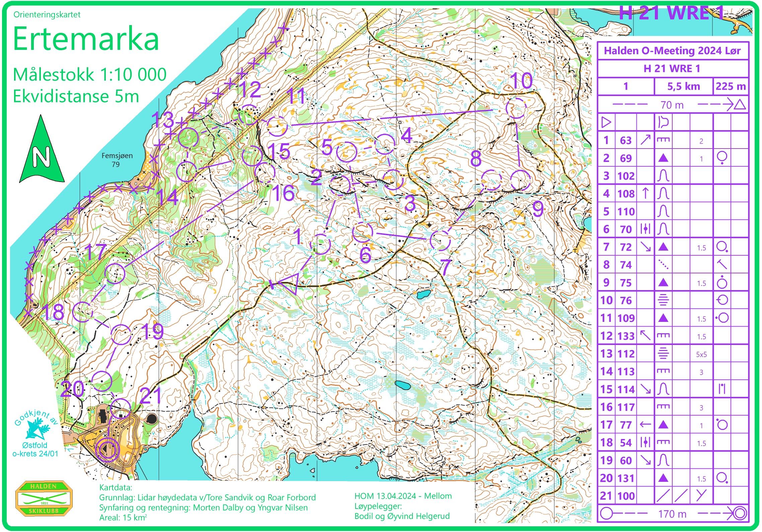
Task: Click the boulder triangle in row 2
Action: tap(663, 158)
